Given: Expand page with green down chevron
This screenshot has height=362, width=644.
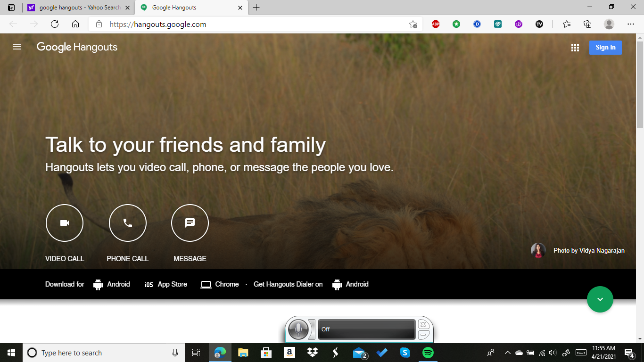Looking at the screenshot, I should (600, 299).
